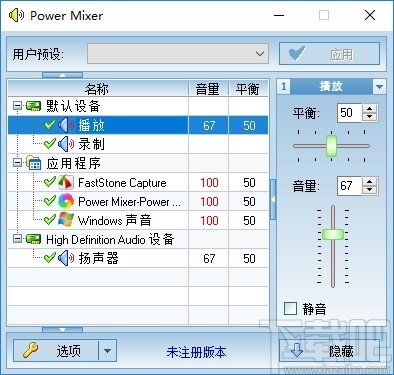Decrease the 音量 value with down spinner
394x375 pixels.
click(x=369, y=189)
